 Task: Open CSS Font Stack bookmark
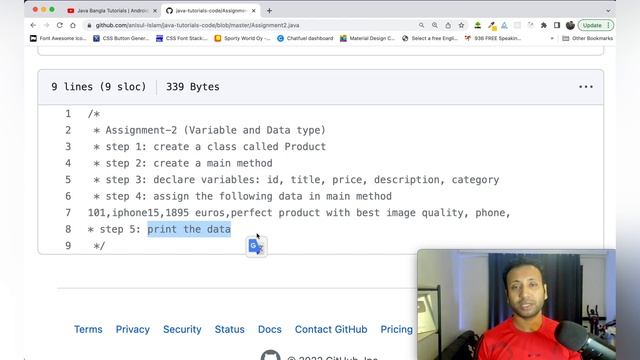tap(182, 38)
